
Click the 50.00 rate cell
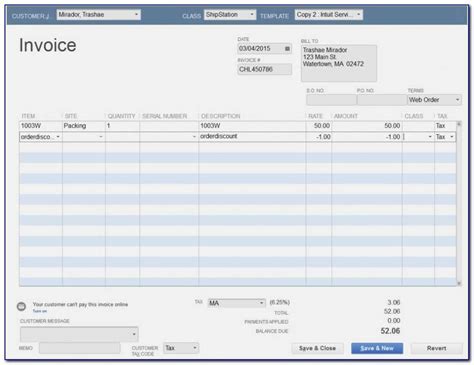point(319,126)
